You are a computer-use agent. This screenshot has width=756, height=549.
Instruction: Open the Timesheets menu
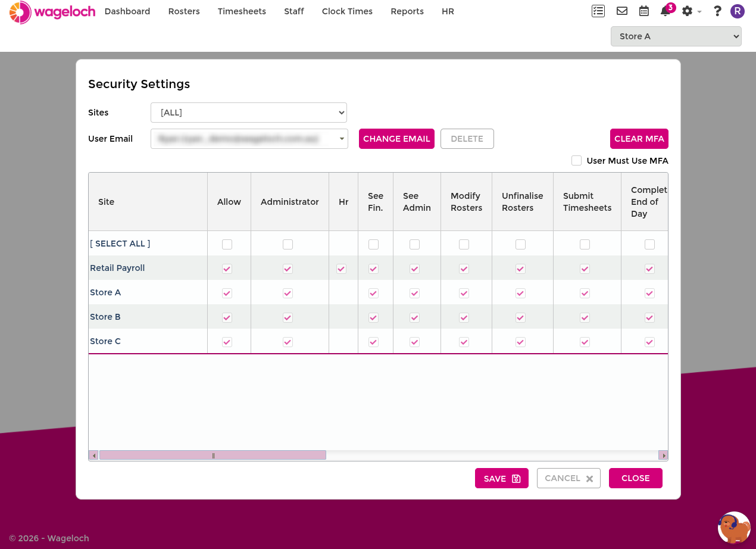pos(242,11)
